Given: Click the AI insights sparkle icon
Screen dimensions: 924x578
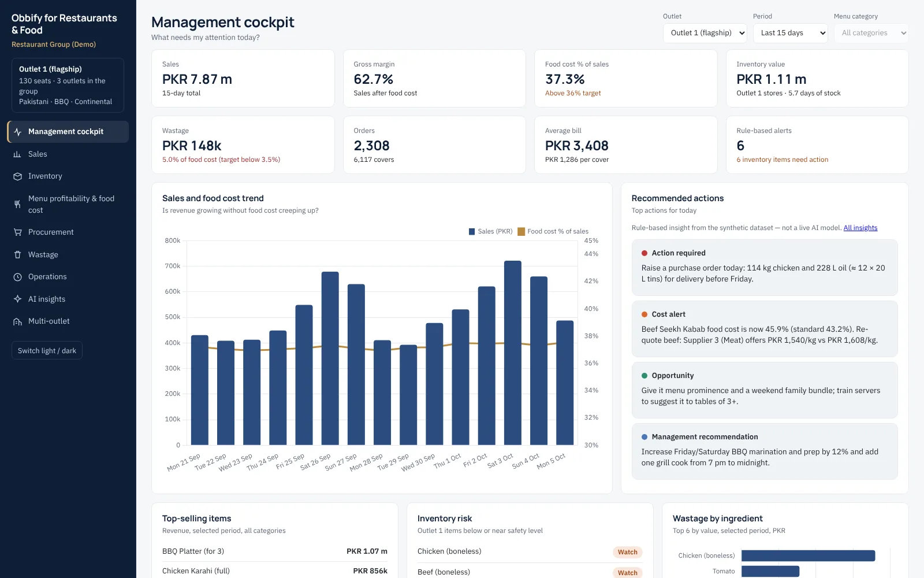Looking at the screenshot, I should pos(17,299).
